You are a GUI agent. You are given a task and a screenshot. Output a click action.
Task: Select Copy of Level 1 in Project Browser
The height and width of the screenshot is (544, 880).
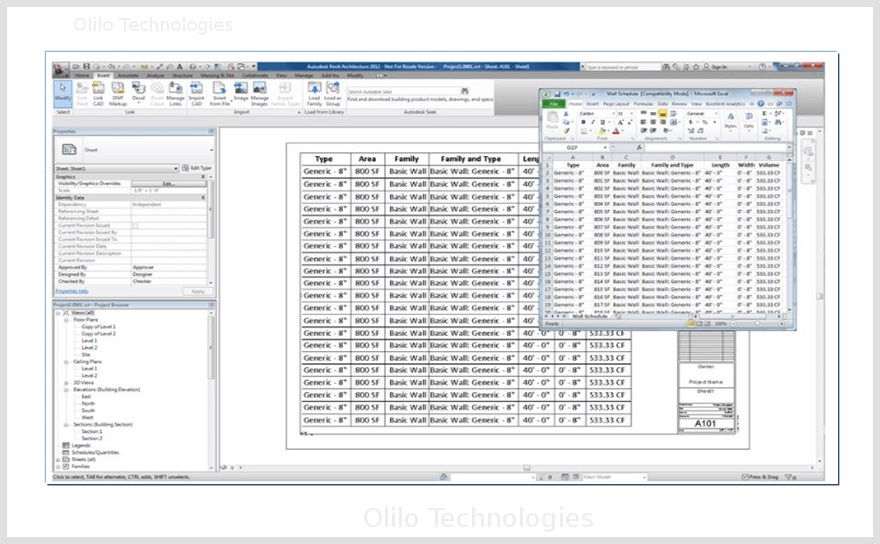tap(98, 326)
